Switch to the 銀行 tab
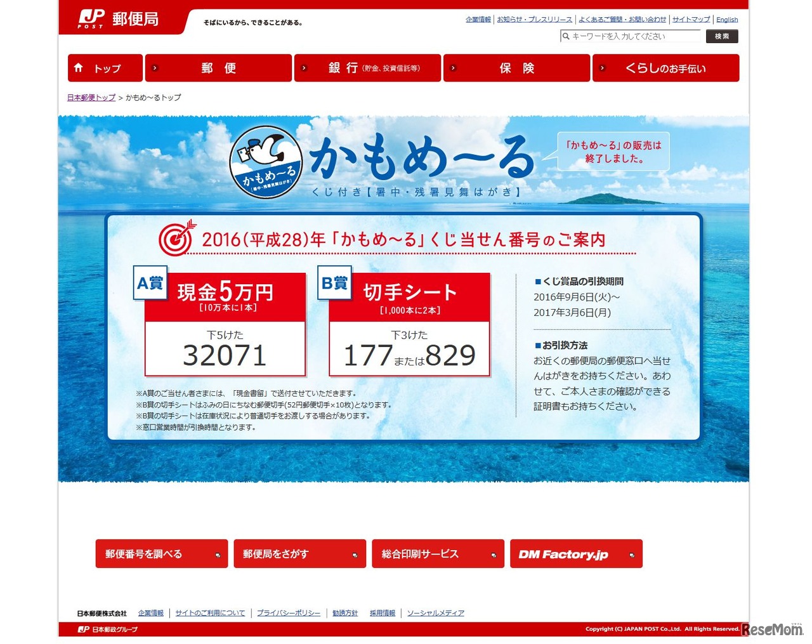 pyautogui.click(x=367, y=67)
